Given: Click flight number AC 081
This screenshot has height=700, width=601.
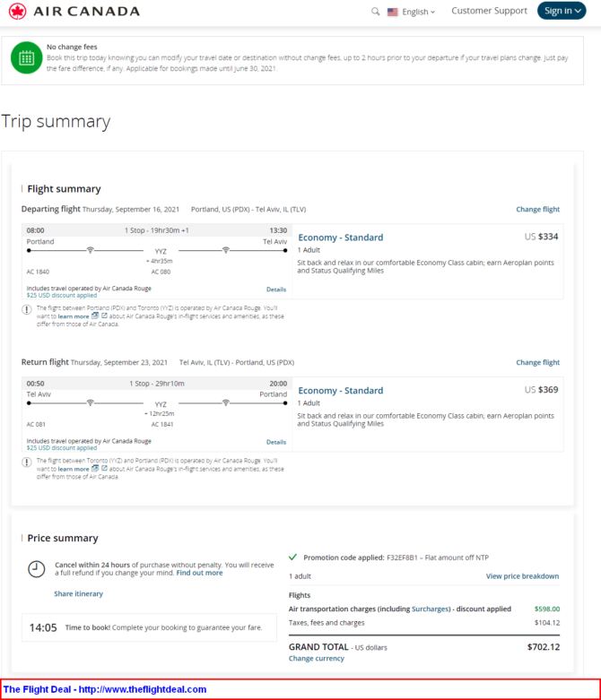Looking at the screenshot, I should (x=36, y=424).
